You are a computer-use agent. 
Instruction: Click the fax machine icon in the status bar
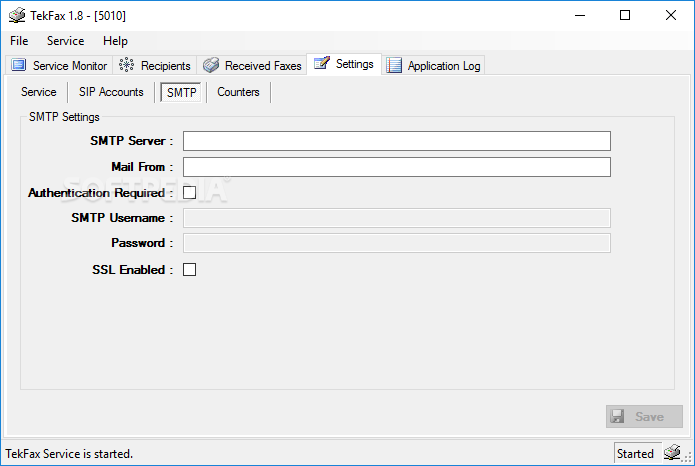(x=672, y=452)
